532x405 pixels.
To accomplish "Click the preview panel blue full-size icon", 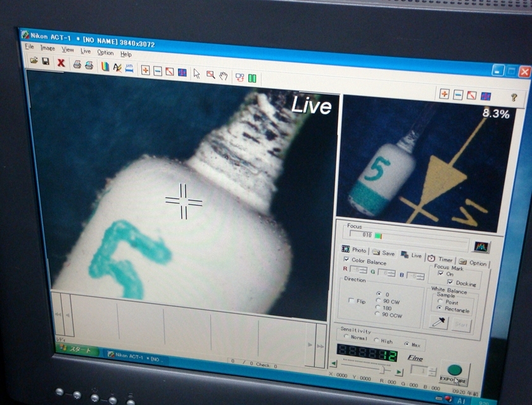I will [x=486, y=96].
